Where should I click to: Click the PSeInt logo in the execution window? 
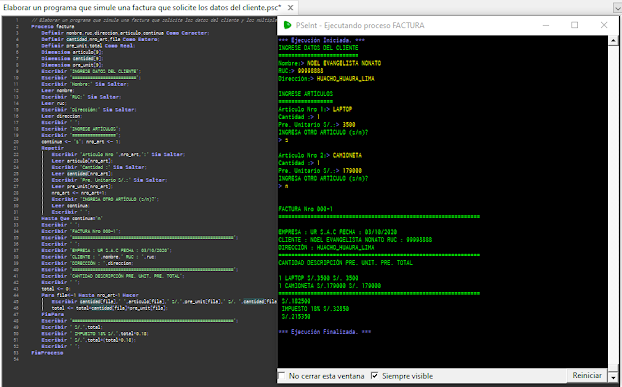click(x=287, y=25)
